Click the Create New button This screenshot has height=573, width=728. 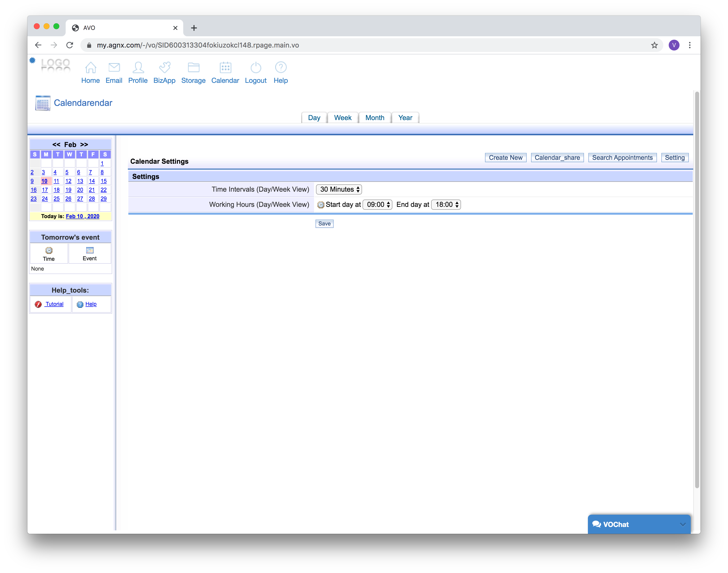click(505, 158)
